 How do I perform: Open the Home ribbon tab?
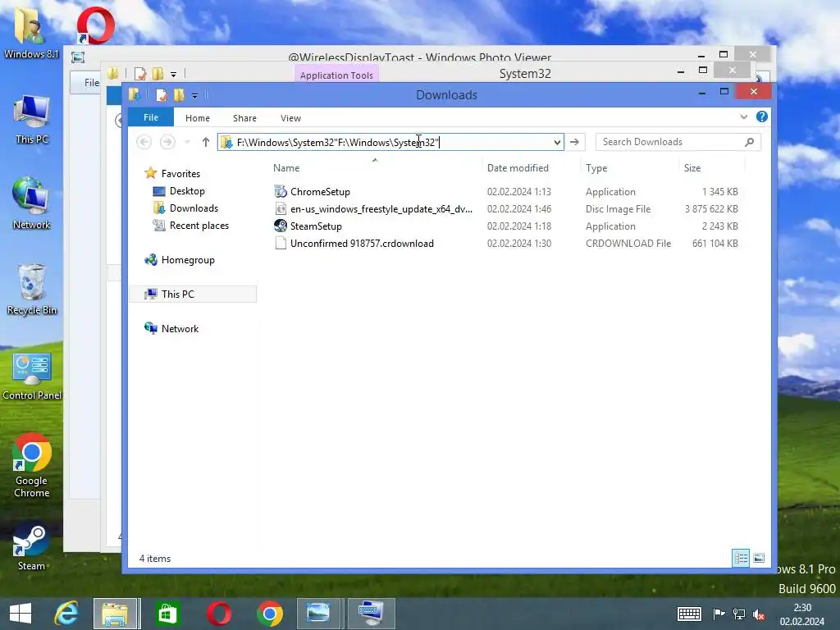coord(198,118)
